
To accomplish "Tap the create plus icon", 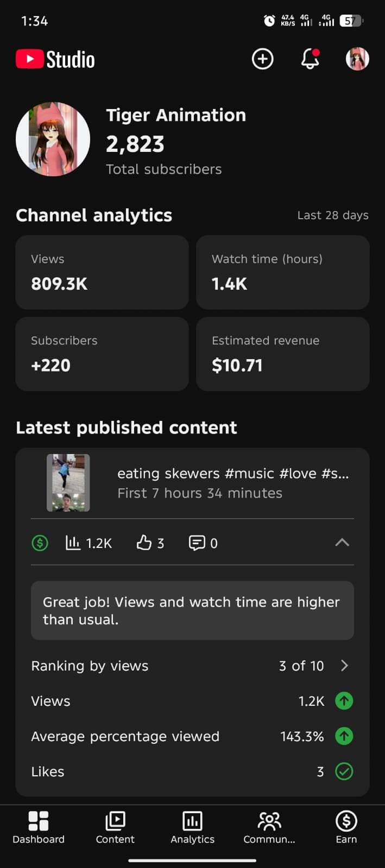I will 262,59.
